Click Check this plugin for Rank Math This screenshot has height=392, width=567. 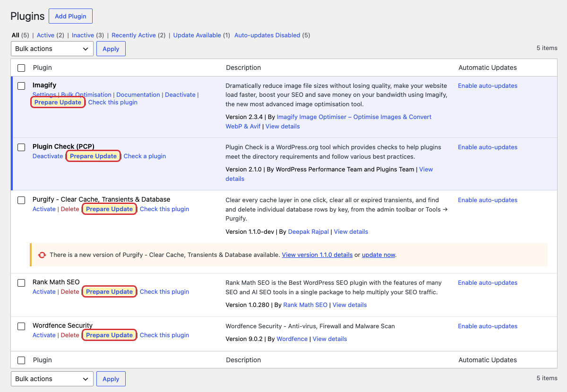point(164,292)
